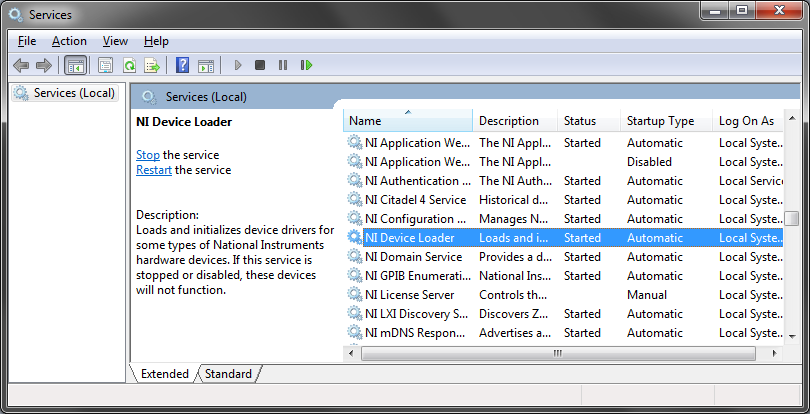Select the NI LXI Discovery S... row
The width and height of the screenshot is (810, 414).
click(564, 314)
